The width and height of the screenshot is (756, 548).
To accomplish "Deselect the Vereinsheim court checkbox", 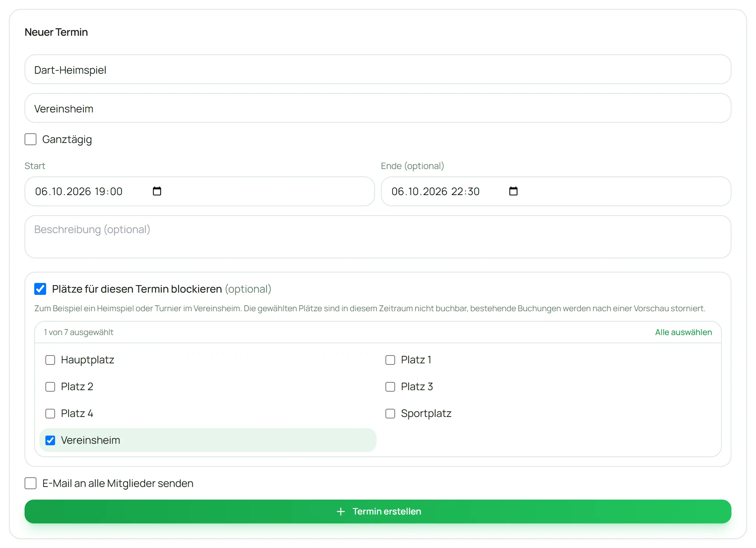I will (50, 440).
